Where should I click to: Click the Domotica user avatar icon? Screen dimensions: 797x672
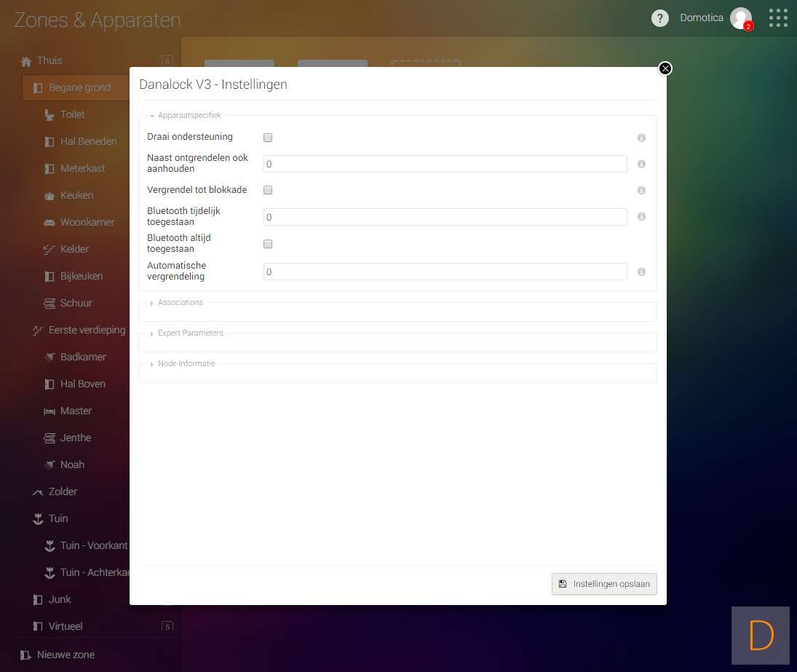point(741,18)
